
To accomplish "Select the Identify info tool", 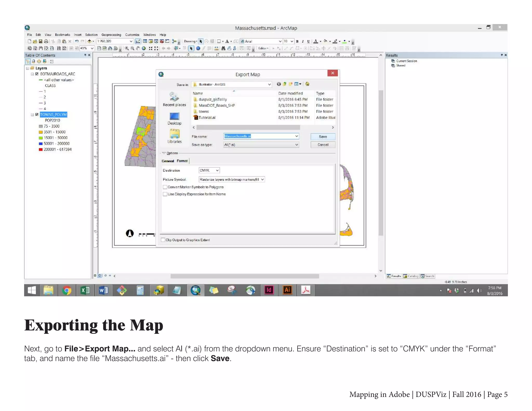I will 198,48.
